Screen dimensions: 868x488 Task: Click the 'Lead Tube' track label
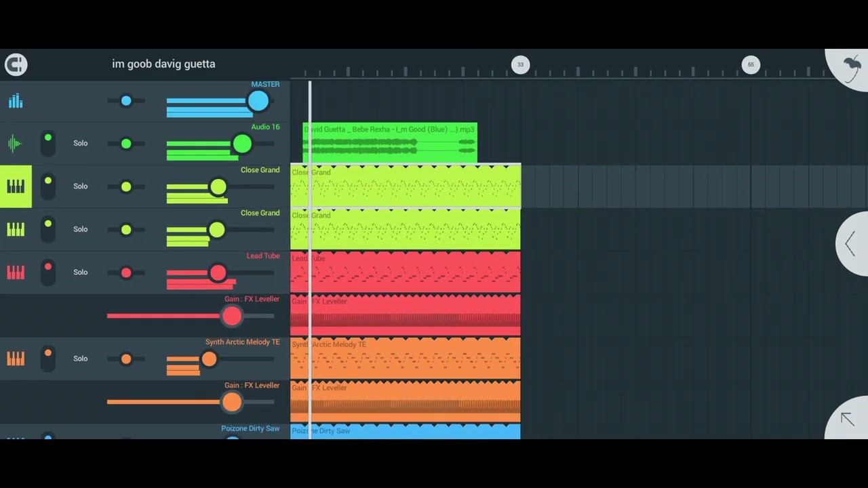(263, 256)
